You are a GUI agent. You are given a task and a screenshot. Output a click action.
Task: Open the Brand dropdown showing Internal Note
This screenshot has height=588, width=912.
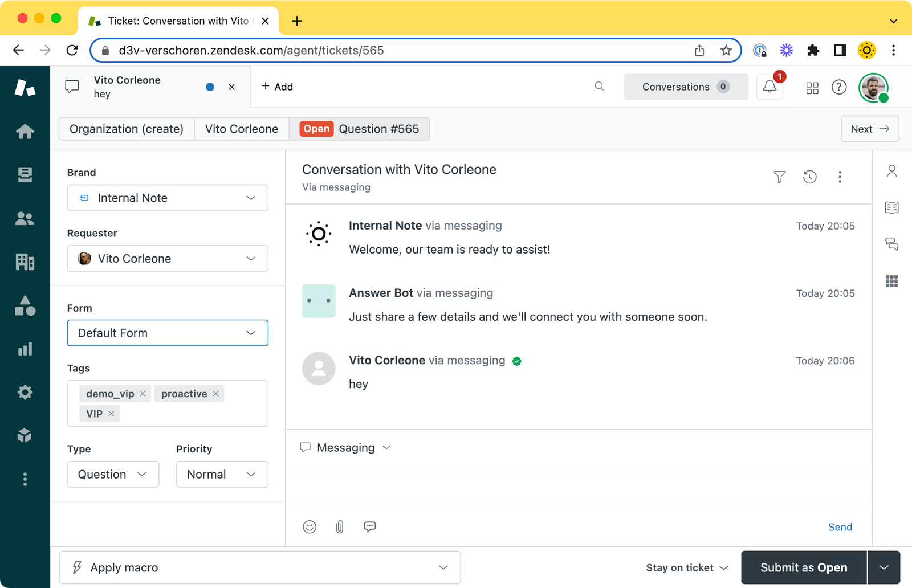click(x=167, y=198)
